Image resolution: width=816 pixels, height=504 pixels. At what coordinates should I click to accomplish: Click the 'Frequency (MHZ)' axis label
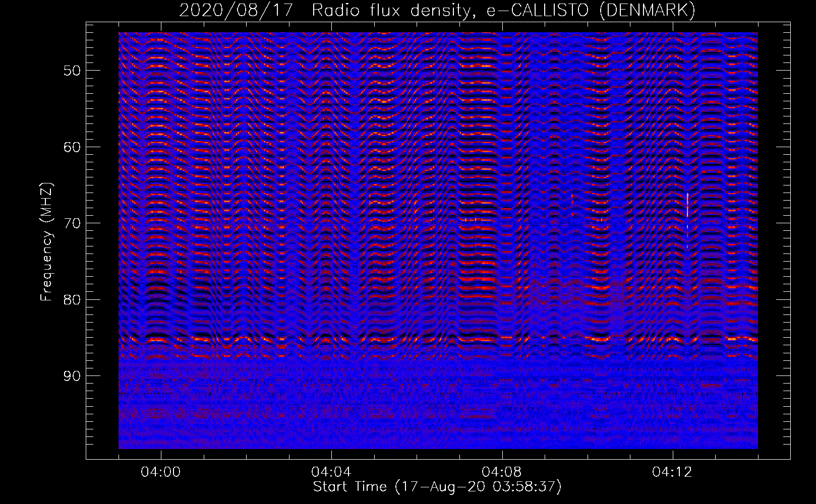coord(46,242)
